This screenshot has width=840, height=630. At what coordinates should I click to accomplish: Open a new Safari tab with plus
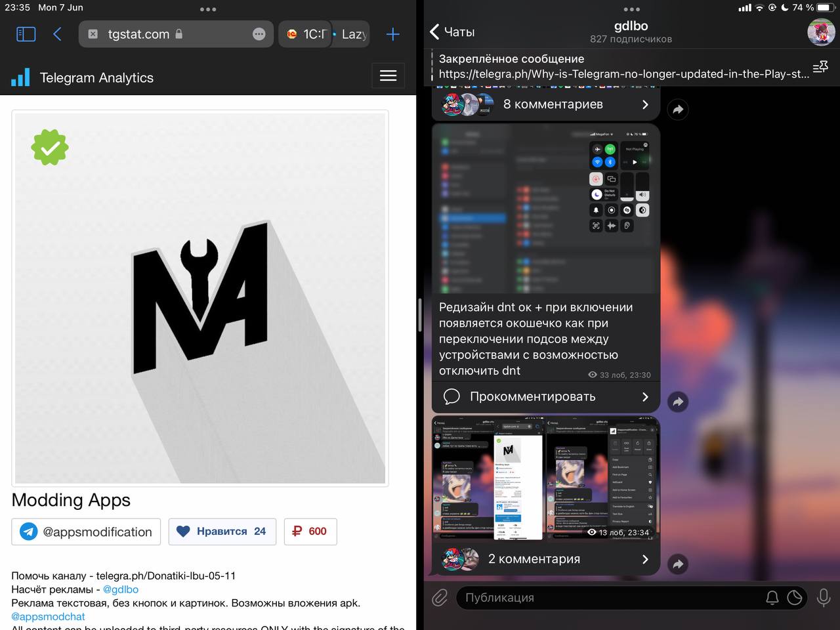click(392, 34)
